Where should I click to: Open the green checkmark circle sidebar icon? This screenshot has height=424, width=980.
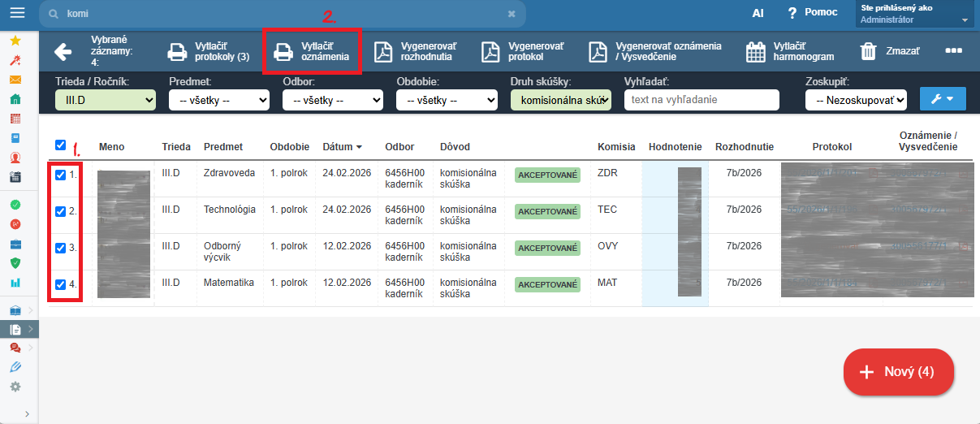[x=15, y=205]
